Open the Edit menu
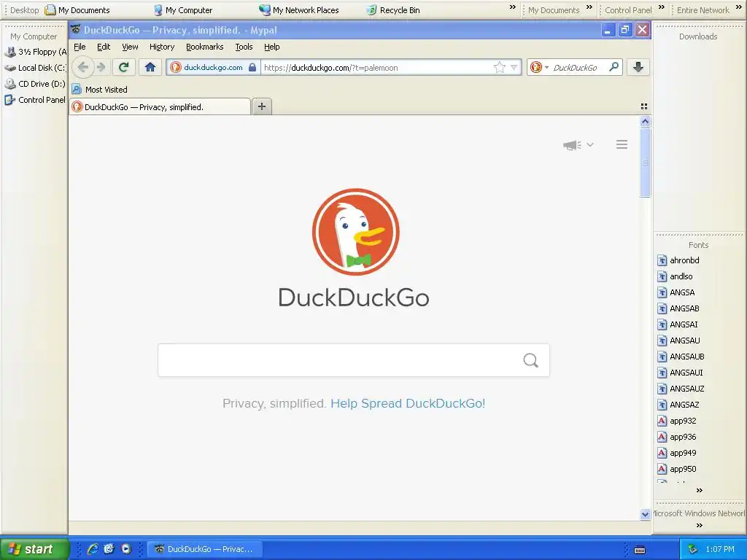Screen dimensions: 747x560 [104, 47]
